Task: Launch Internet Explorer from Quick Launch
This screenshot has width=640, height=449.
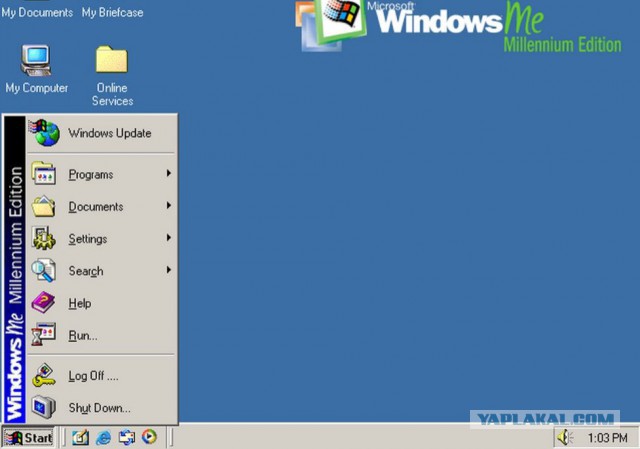Action: coord(103,437)
